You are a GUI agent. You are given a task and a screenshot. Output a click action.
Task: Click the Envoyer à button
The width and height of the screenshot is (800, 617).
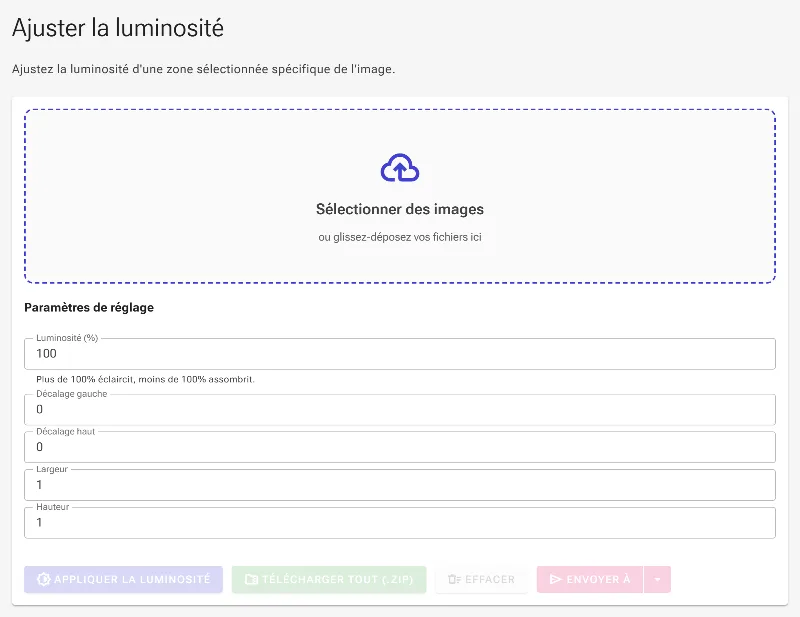[x=590, y=579]
